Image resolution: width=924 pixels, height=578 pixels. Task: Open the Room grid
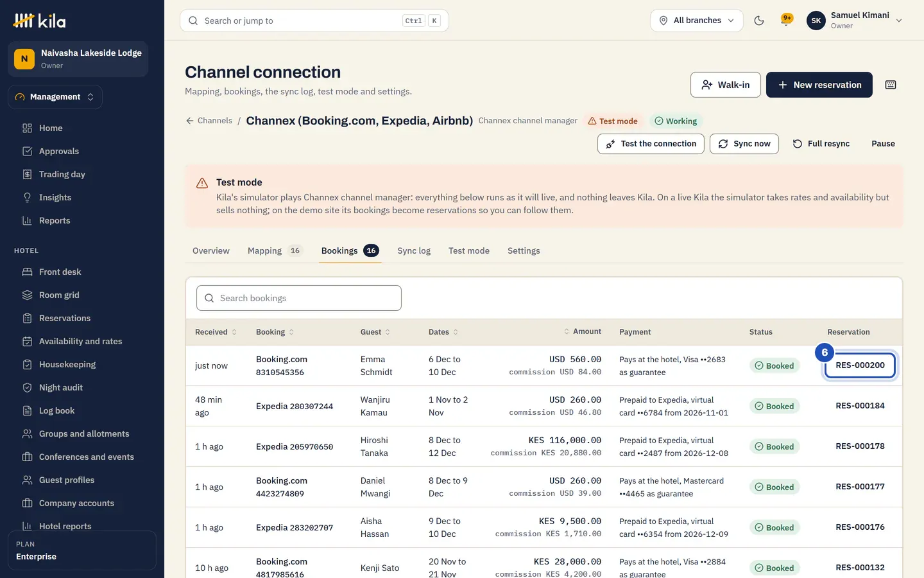coord(82,295)
